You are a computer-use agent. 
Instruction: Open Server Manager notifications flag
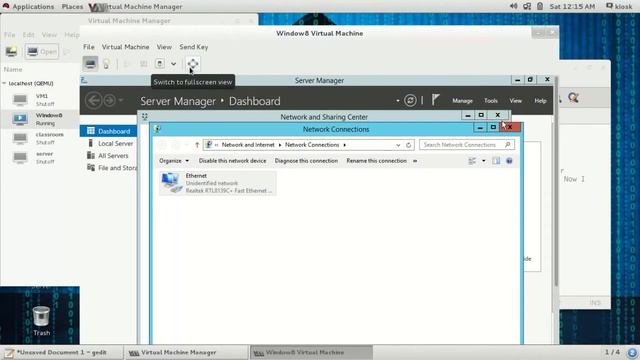(x=435, y=100)
